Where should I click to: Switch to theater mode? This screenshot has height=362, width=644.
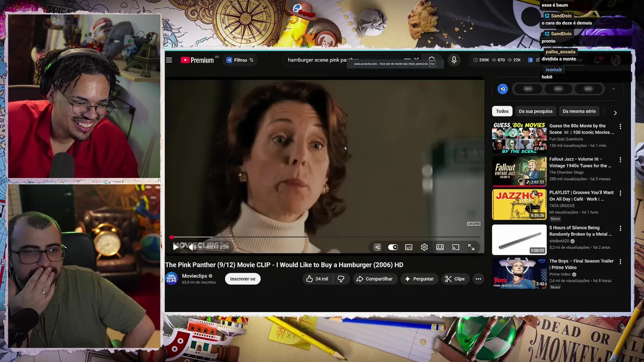[x=440, y=247]
